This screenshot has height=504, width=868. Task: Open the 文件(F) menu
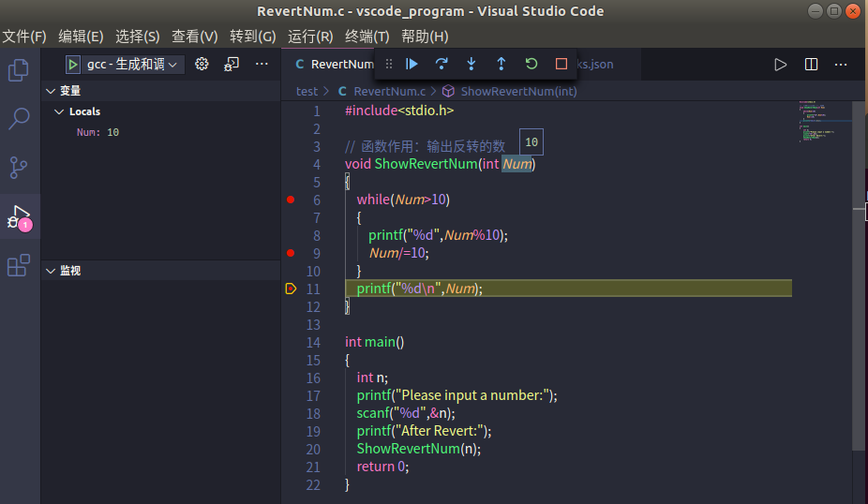tap(24, 37)
